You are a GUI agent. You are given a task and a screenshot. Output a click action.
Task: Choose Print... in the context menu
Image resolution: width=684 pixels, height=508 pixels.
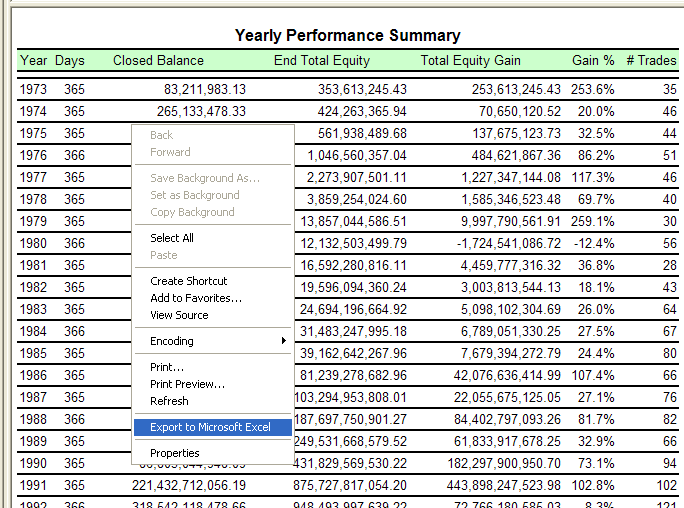click(x=167, y=367)
